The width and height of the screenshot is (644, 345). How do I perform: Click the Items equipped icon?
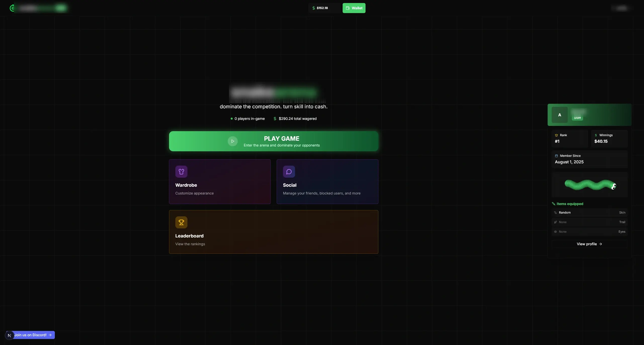pos(553,204)
